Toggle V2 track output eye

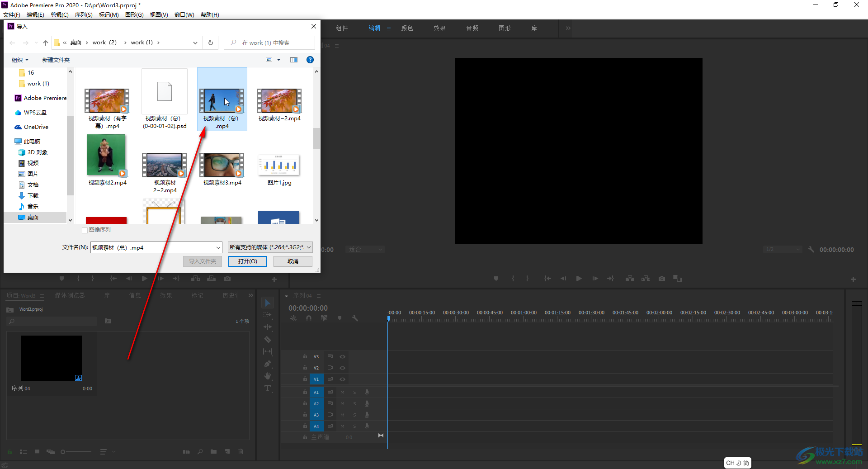click(x=342, y=368)
